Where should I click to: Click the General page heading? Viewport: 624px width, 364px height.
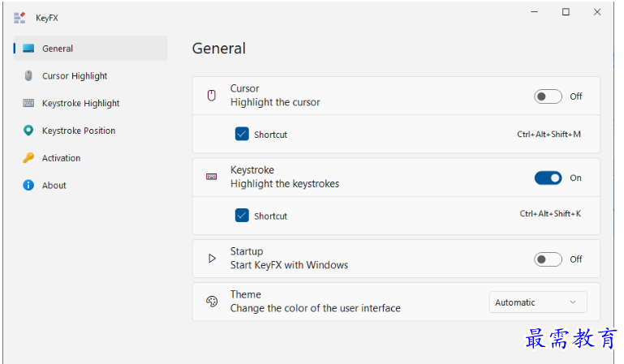tap(219, 49)
